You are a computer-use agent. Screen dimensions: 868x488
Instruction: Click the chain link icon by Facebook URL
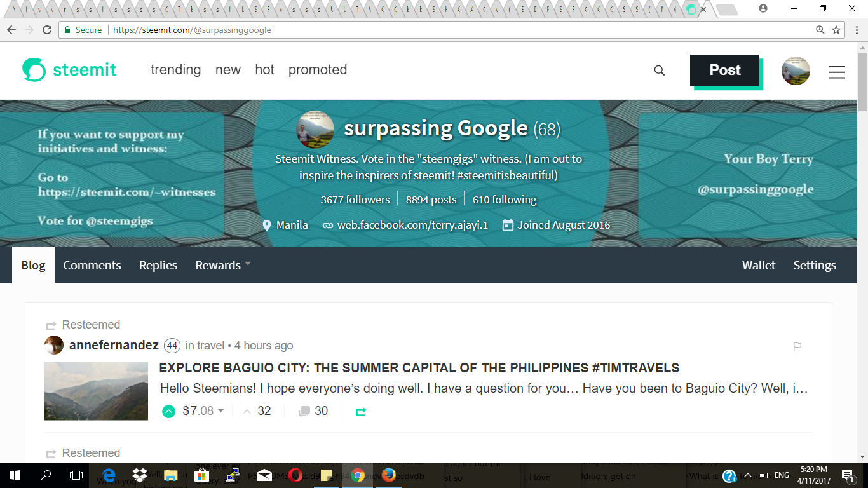(x=328, y=225)
